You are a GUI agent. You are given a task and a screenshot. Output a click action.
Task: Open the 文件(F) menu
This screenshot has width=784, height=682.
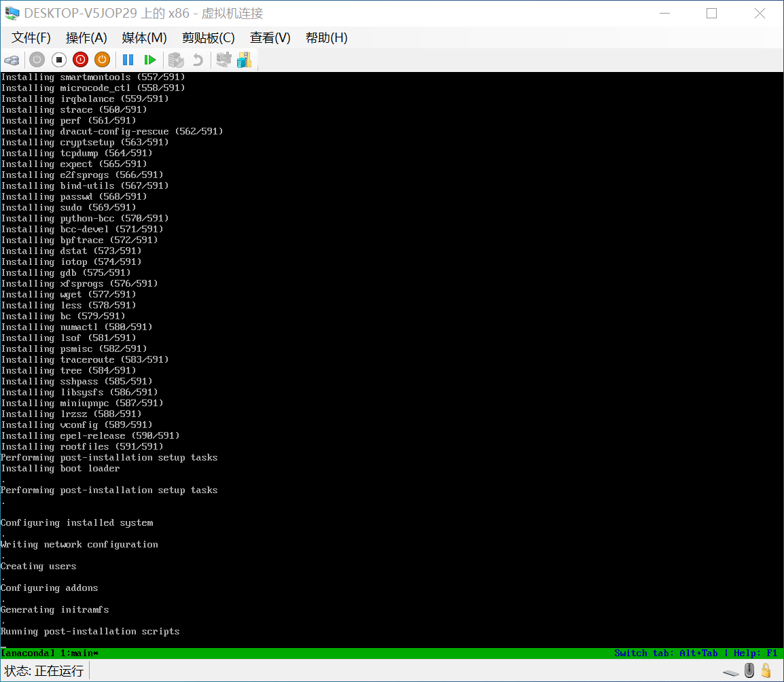(x=31, y=37)
